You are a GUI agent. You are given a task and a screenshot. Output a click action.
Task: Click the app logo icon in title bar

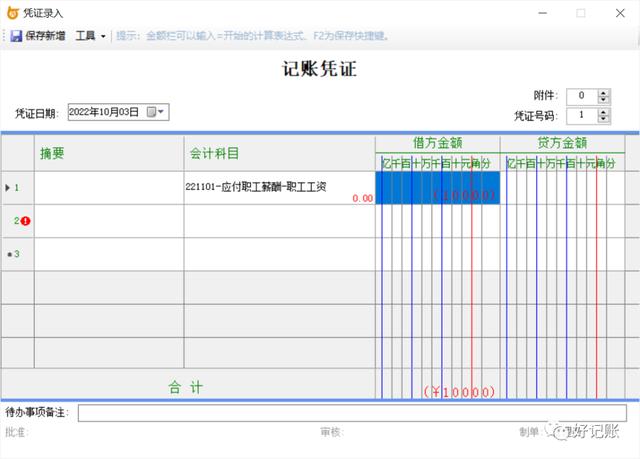pyautogui.click(x=13, y=13)
